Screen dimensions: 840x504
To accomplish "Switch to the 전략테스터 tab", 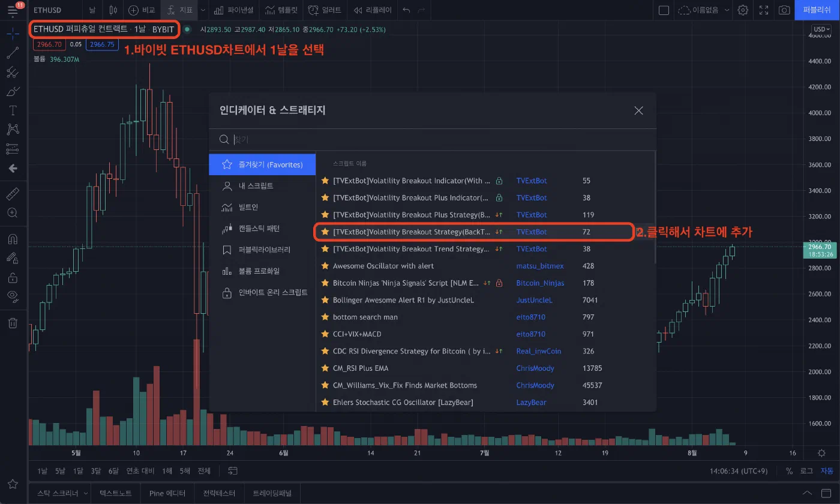I will click(x=219, y=493).
